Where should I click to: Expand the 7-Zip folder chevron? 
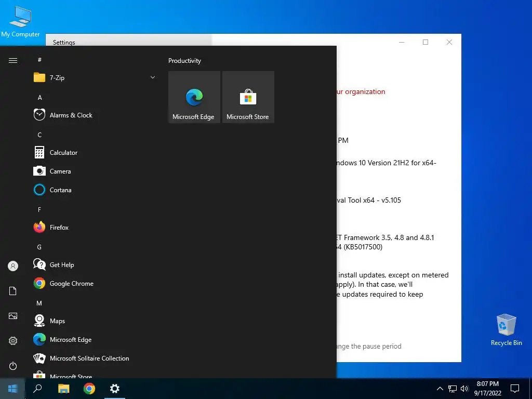[x=153, y=78]
